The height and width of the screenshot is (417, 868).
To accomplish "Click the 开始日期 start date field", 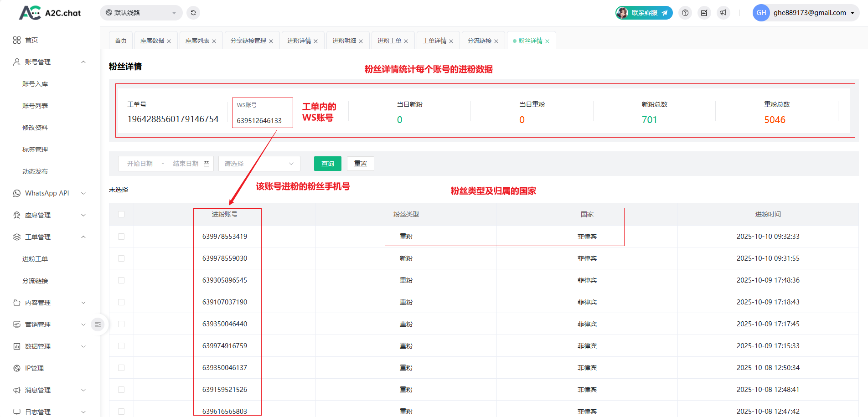I will pos(140,164).
